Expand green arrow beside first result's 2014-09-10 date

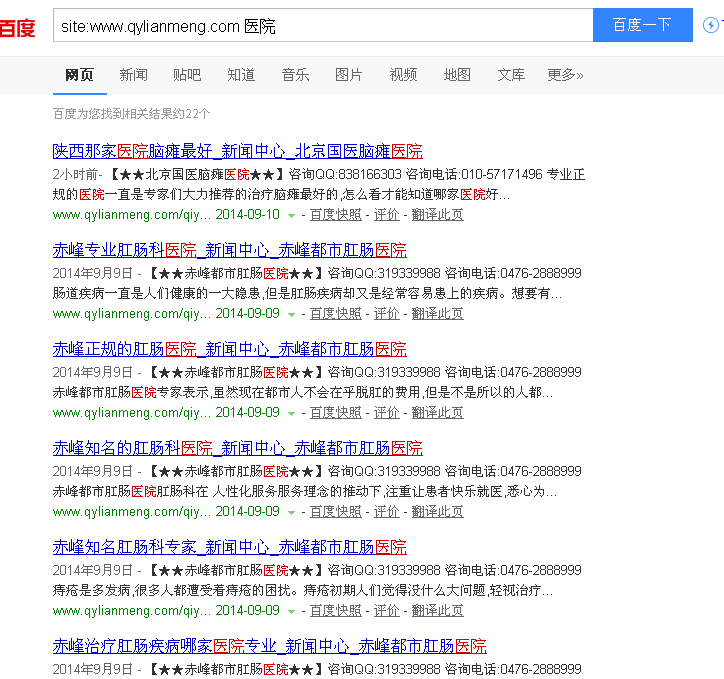coord(292,215)
